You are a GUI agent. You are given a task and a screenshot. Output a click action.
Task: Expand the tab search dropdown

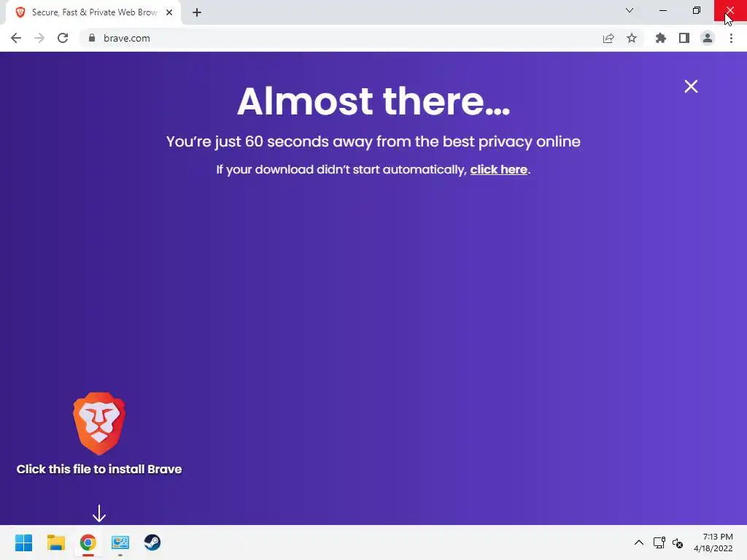(630, 10)
